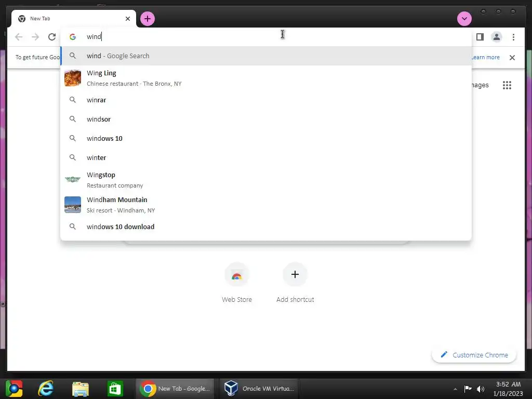Click the address bar containing 'wind'
The width and height of the screenshot is (532, 399).
(x=267, y=37)
